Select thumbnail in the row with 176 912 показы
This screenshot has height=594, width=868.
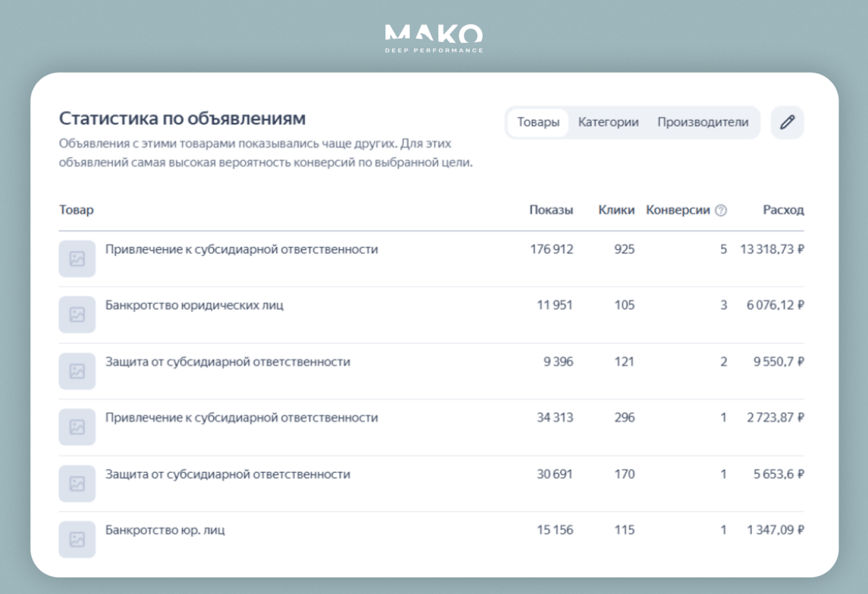(77, 258)
